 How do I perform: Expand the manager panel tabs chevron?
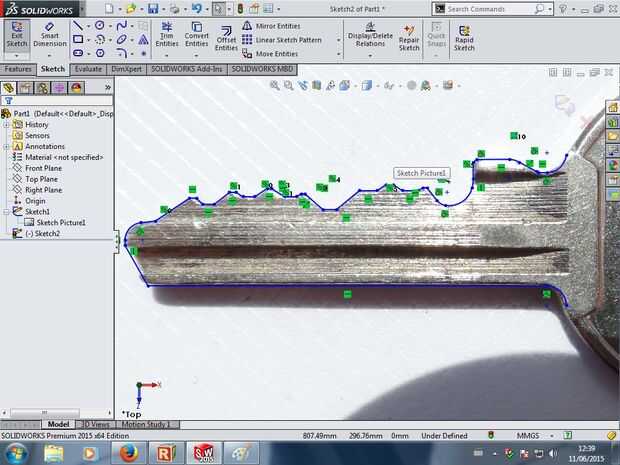[x=108, y=87]
